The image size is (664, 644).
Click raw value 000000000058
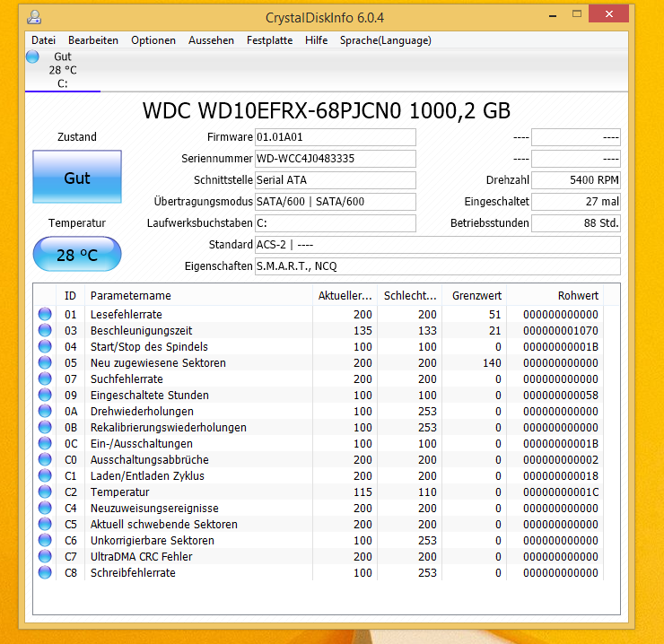tap(561, 395)
